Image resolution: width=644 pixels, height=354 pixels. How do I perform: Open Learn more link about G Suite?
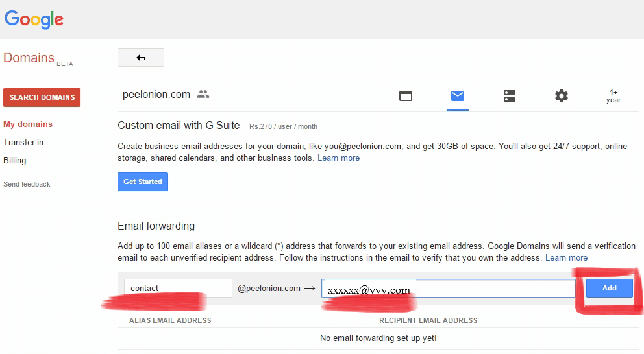[x=338, y=158]
